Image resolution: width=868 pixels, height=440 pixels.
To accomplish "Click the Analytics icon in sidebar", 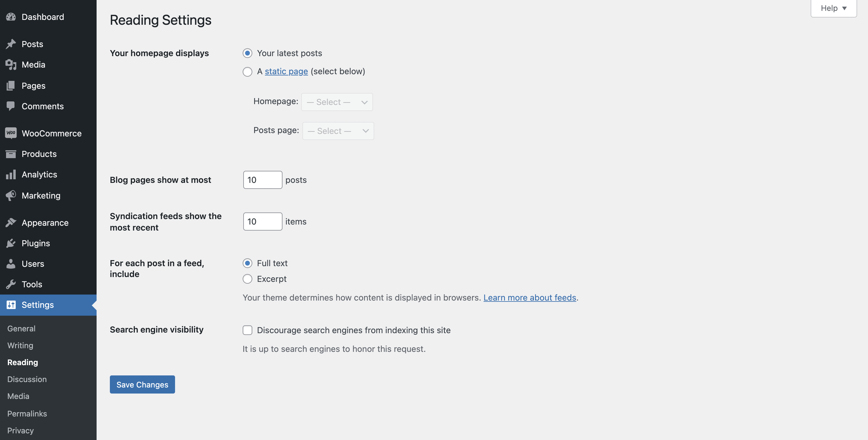I will tap(11, 174).
